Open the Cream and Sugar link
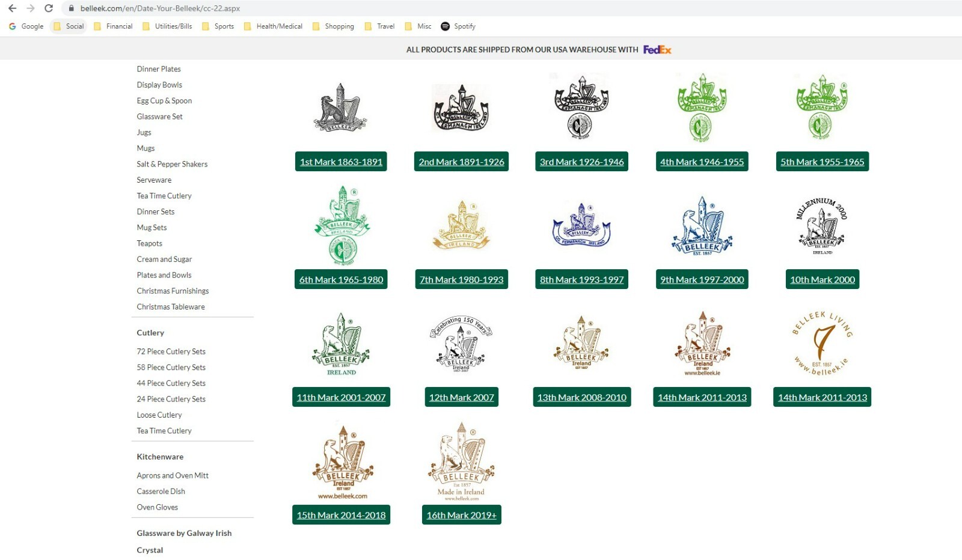Screen dimensions: 962x560 [x=164, y=260]
